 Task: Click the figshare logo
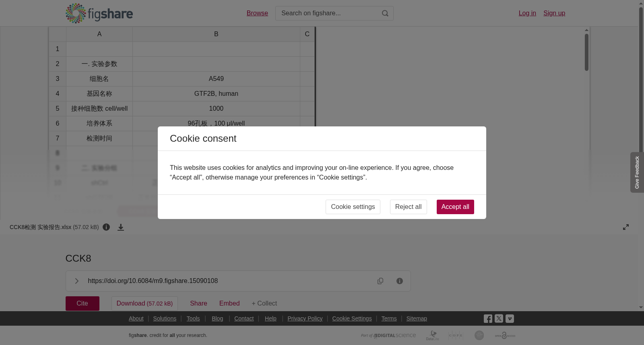tap(99, 13)
